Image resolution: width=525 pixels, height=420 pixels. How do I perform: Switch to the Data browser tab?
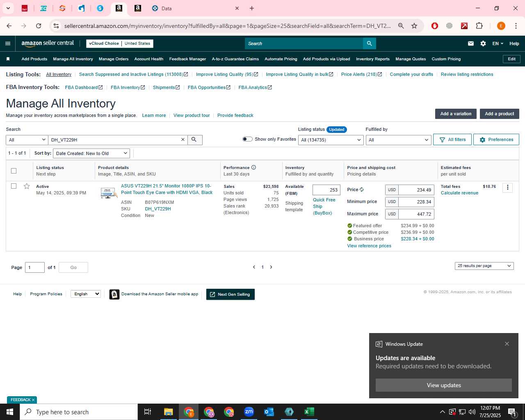coord(195,8)
